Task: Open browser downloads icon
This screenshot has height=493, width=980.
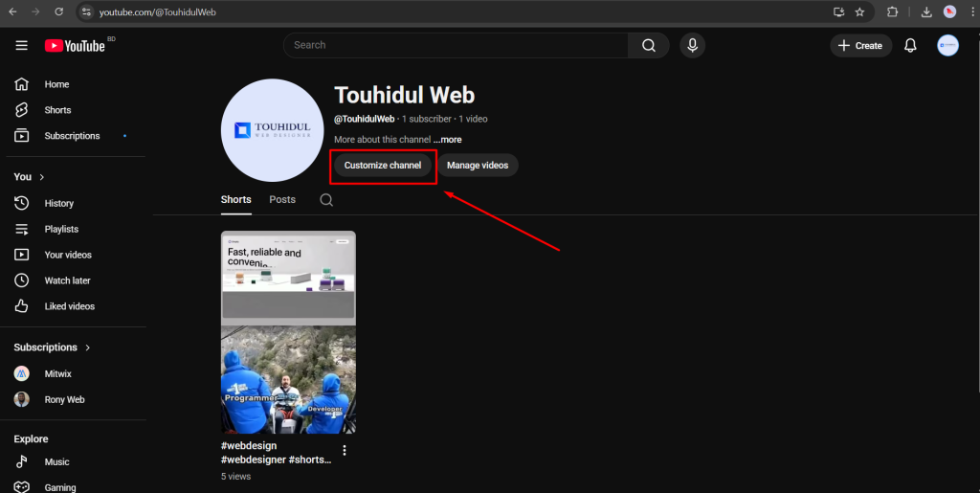Action: pos(926,11)
